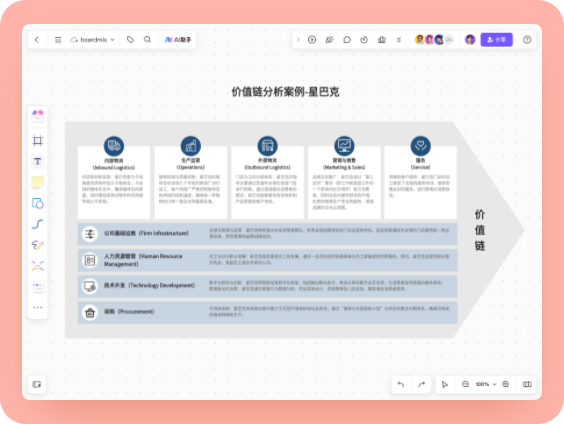564x424 pixels.
Task: Select the Inbound Logistics card heading
Action: click(114, 164)
